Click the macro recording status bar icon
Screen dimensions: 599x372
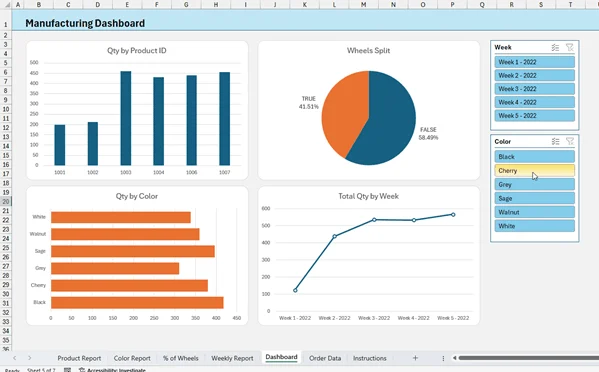[x=67, y=370]
